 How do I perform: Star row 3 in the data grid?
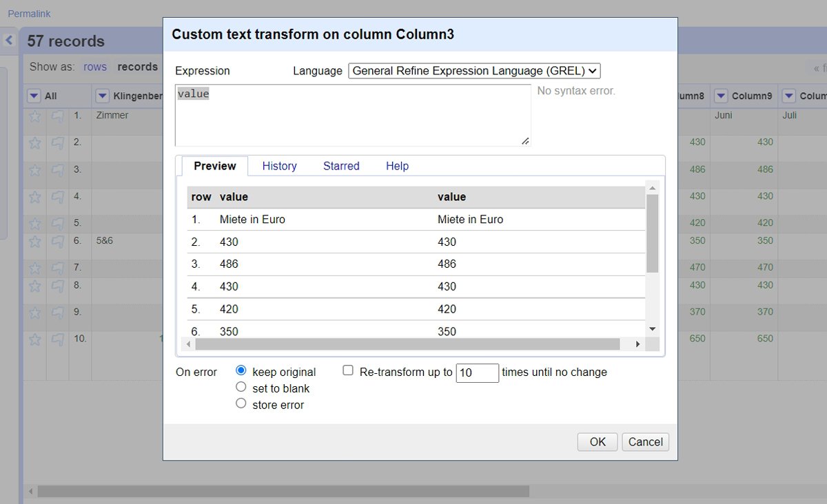tap(35, 170)
